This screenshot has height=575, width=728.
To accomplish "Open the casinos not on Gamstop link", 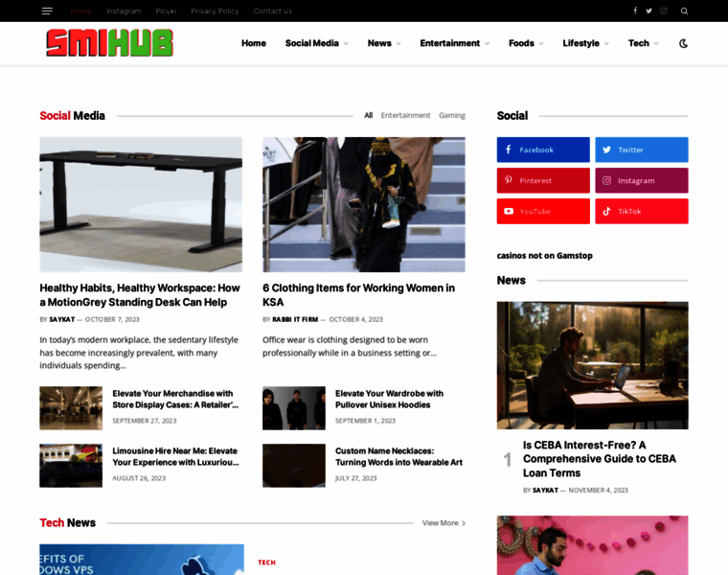I will click(545, 256).
